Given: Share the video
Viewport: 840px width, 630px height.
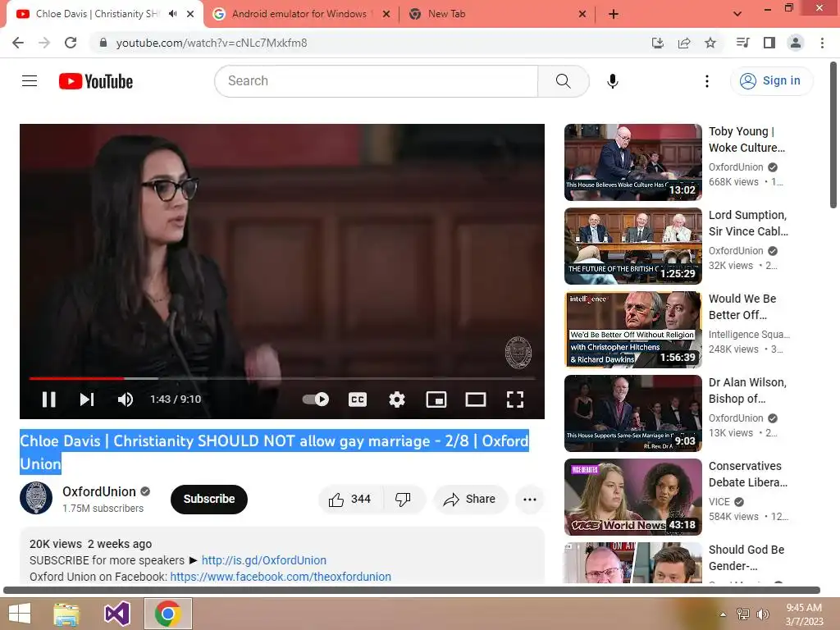Looking at the screenshot, I should (470, 500).
